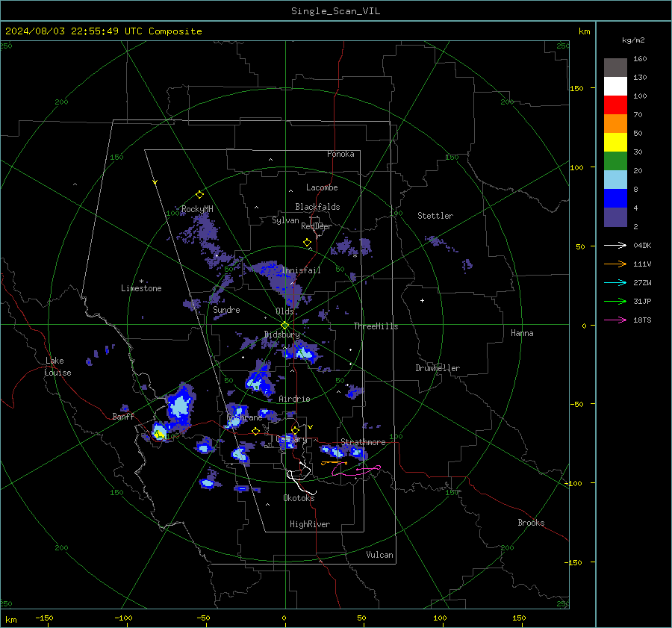
Task: Pick the light blue 8-20 legend swatch
Action: click(x=615, y=180)
